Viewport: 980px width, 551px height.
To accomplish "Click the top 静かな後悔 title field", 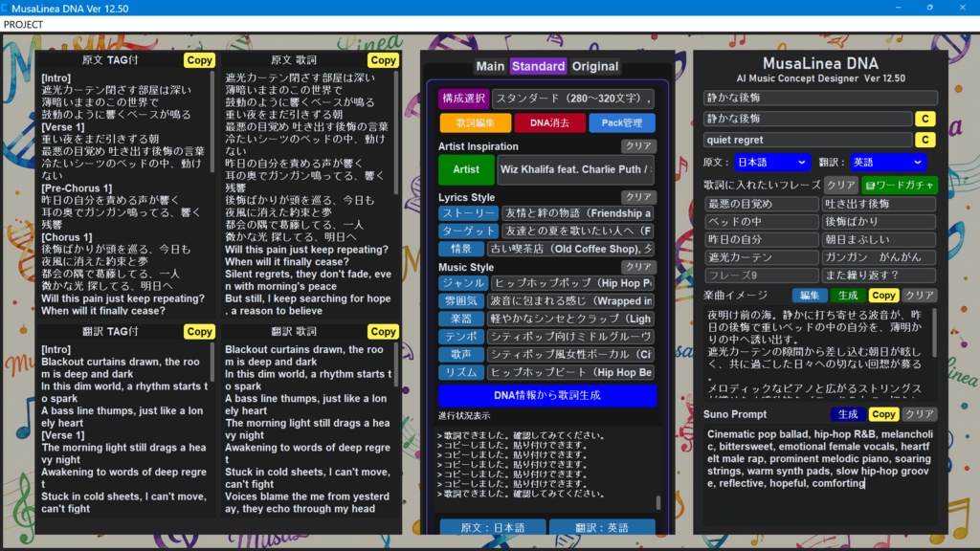I will pyautogui.click(x=820, y=99).
